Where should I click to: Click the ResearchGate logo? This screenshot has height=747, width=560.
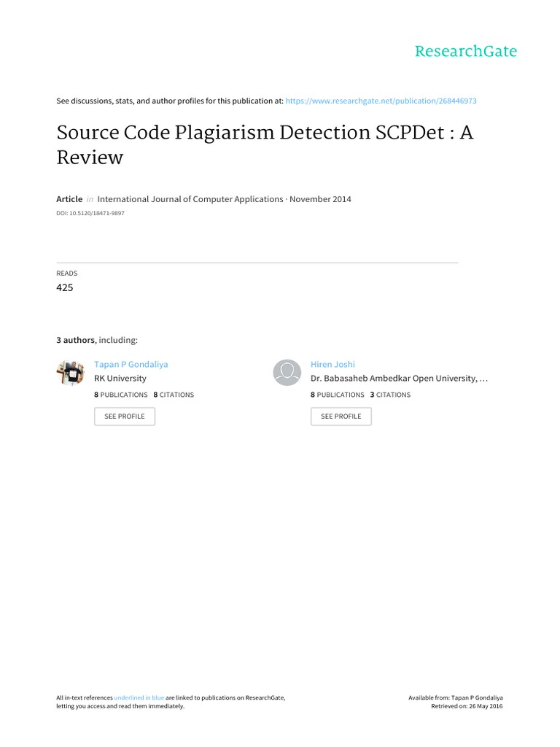[x=465, y=51]
